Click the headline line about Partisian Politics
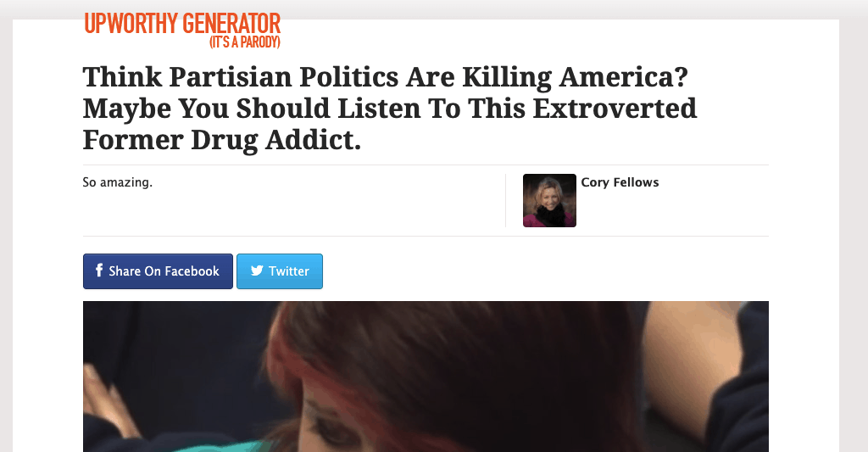 386,77
